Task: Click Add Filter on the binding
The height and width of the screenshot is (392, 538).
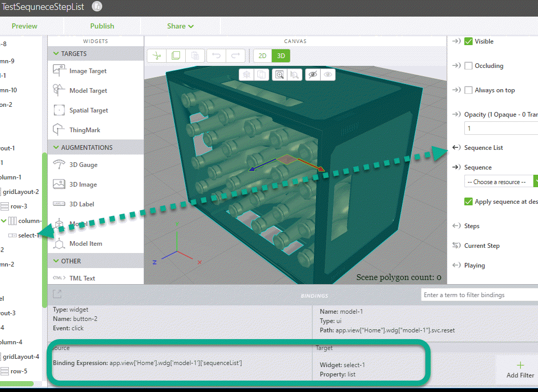Action: pyautogui.click(x=520, y=370)
